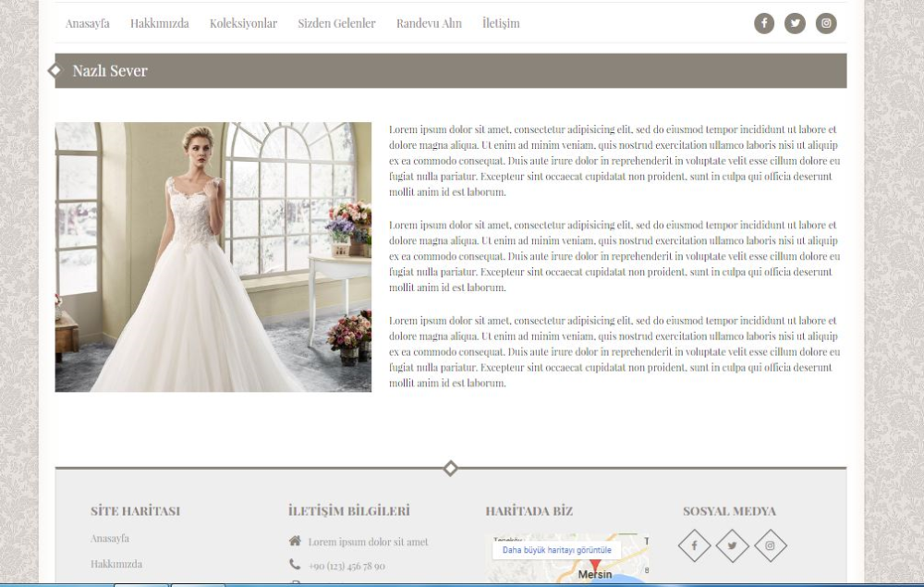Go to Anasayfa in the top navigation
This screenshot has width=924, height=587.
[x=87, y=24]
